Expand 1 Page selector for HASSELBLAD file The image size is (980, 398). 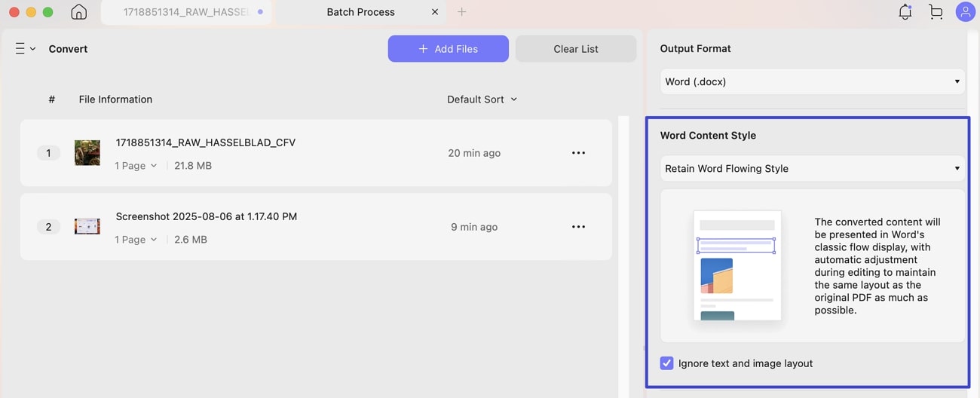136,166
